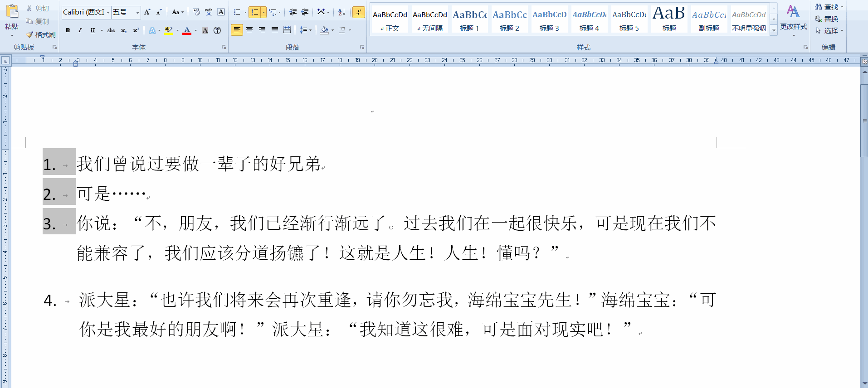Screen dimensions: 868x388
Task: Open the Borders dropdown arrow
Action: [350, 30]
